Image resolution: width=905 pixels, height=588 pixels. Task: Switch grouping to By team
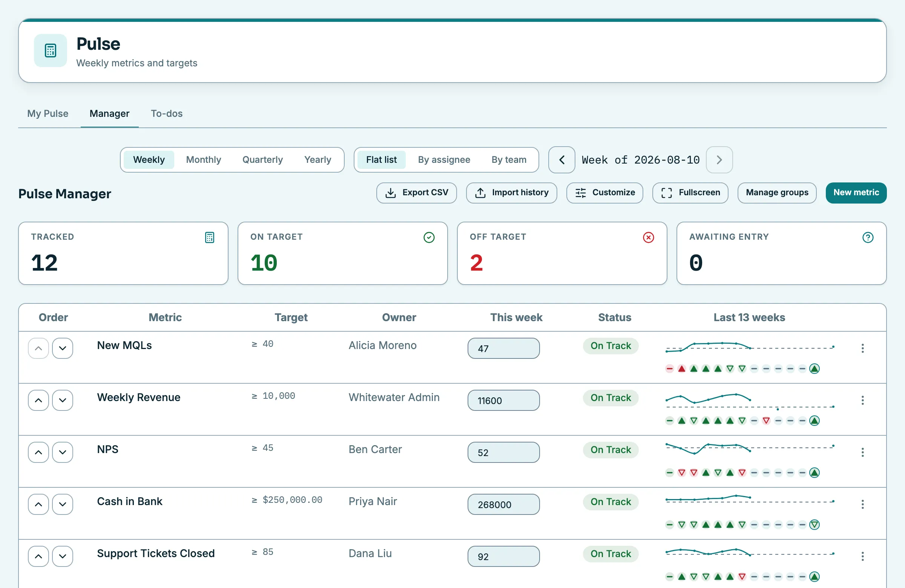[509, 160]
